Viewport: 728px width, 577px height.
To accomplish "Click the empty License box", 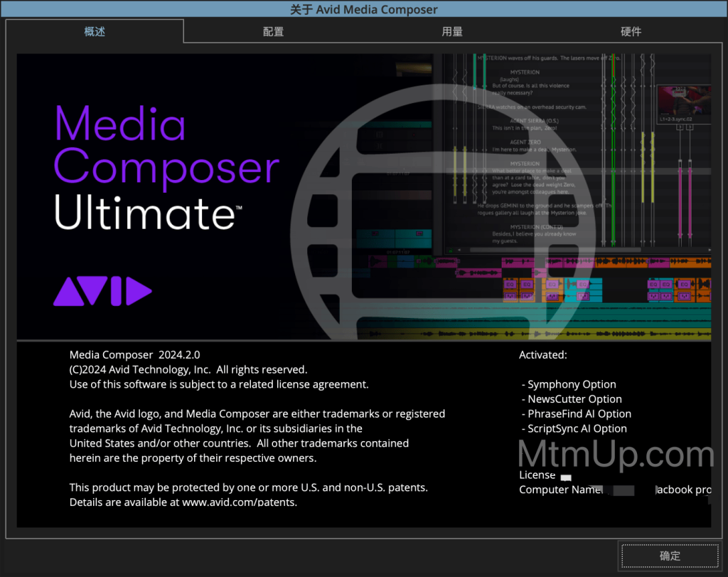I will pos(566,478).
